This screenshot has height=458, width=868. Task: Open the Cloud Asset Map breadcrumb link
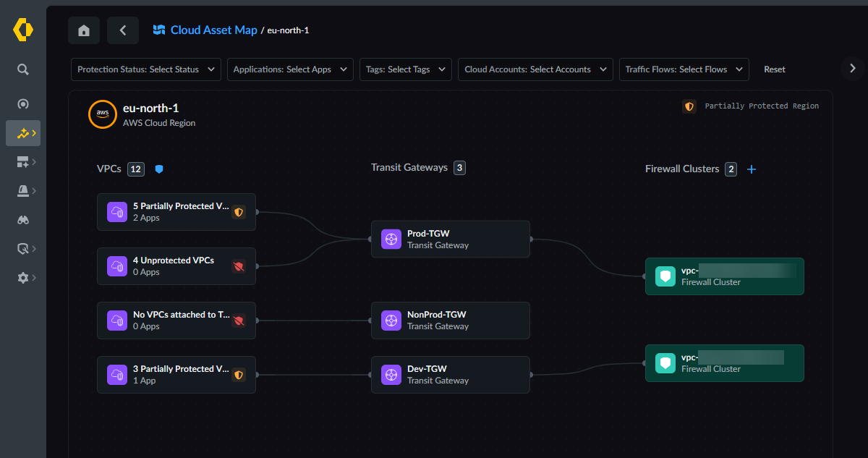coord(213,30)
